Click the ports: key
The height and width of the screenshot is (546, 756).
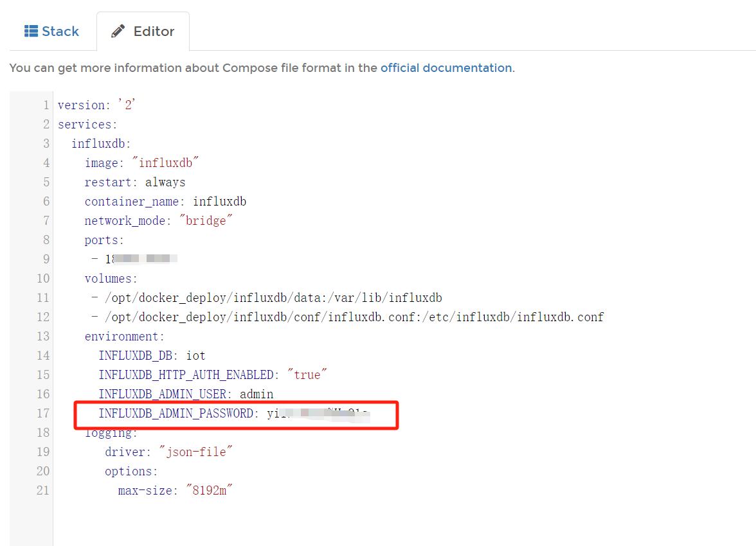[x=104, y=240]
